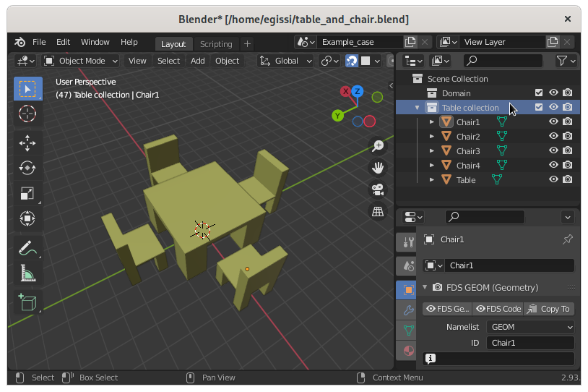Open the Namelist GEOM dropdown
The width and height of the screenshot is (588, 392).
click(x=530, y=327)
